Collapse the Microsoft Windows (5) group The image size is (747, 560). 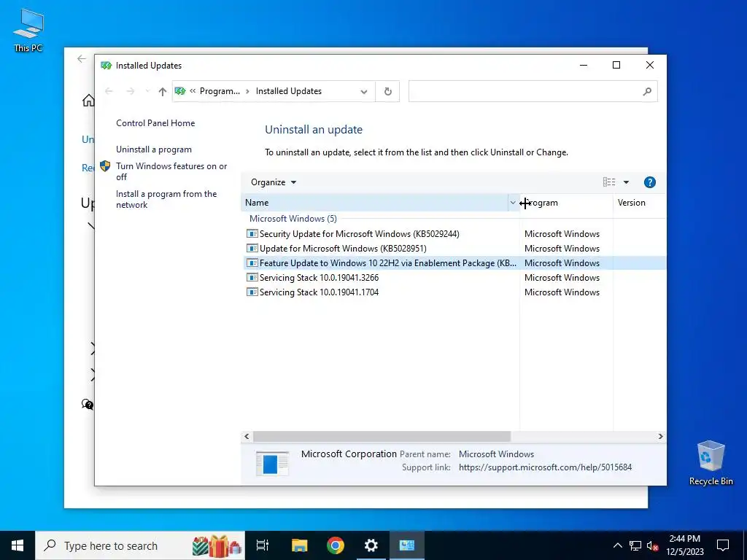(x=293, y=219)
